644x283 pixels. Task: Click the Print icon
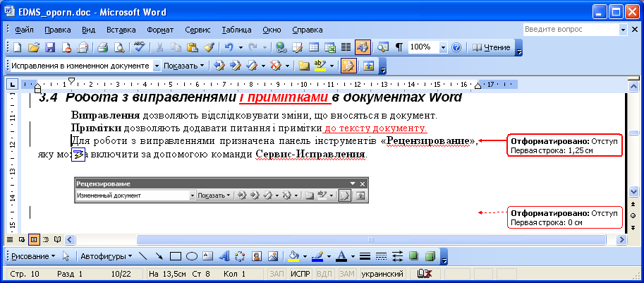pos(103,47)
